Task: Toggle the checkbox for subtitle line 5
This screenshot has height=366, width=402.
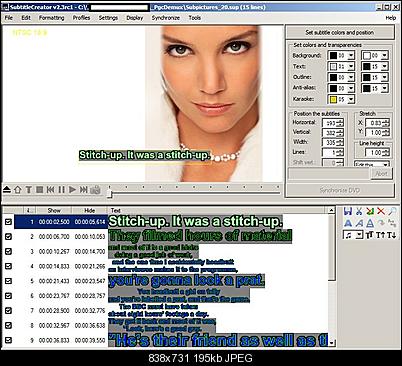Action: pos(9,281)
